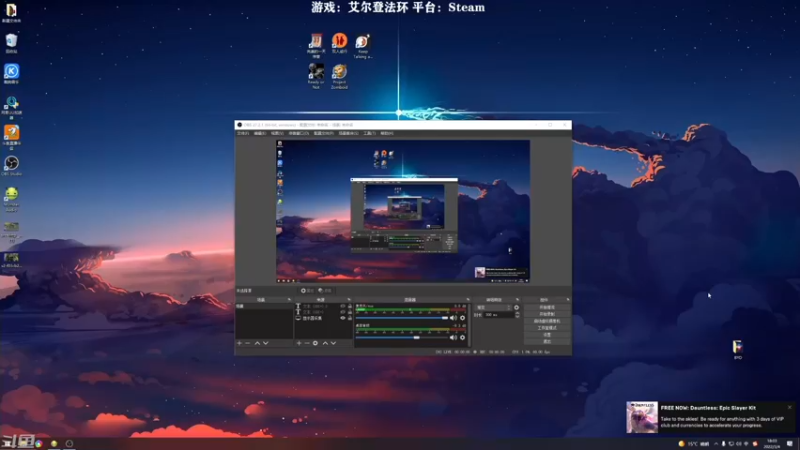Image resolution: width=800 pixels, height=450 pixels.
Task: Move the source down in list
Action: point(333,343)
